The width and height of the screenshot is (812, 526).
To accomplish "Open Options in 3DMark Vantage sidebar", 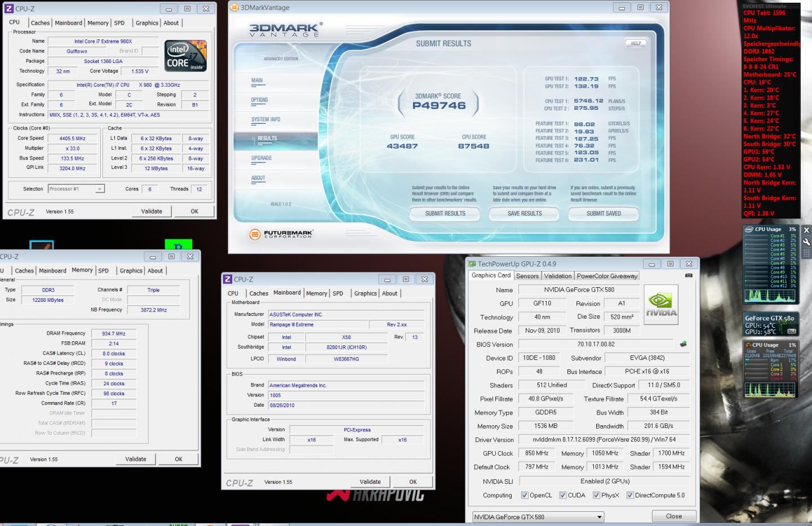I will 260,100.
